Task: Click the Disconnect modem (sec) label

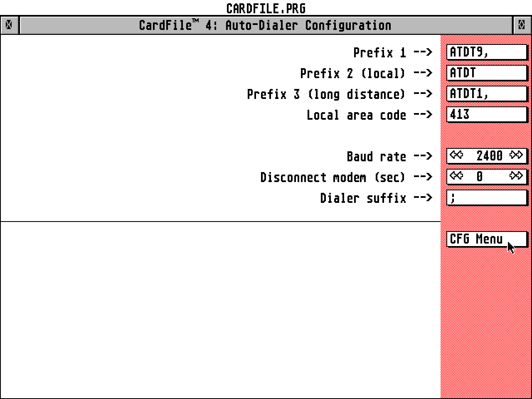Action: pyautogui.click(x=332, y=177)
